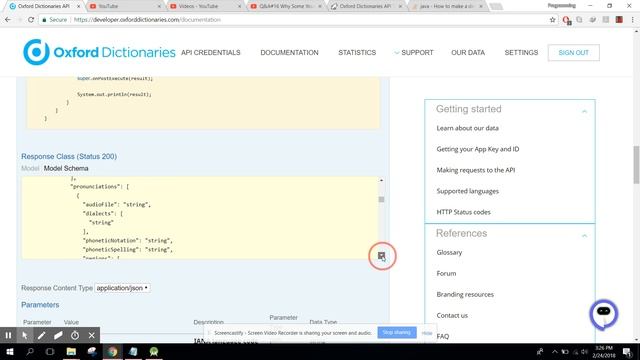Open STATISTICS page
This screenshot has height=360, width=640.
coord(357,53)
